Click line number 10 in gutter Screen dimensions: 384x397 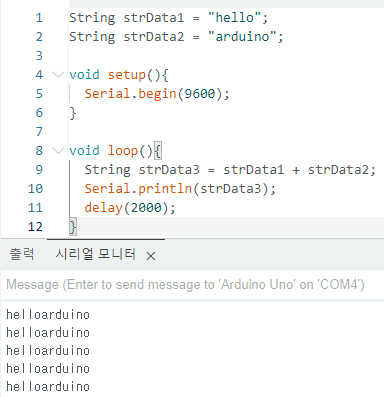click(x=35, y=189)
